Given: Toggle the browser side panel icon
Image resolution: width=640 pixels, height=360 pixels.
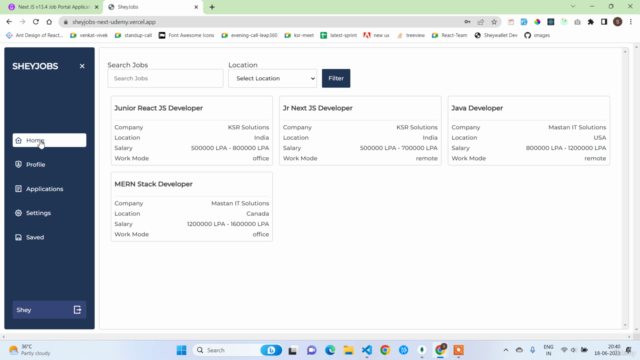Looking at the screenshot, I should [604, 22].
